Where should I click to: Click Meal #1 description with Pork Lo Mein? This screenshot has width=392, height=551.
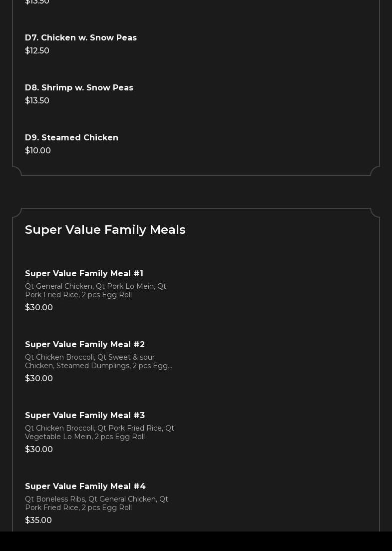point(96,291)
